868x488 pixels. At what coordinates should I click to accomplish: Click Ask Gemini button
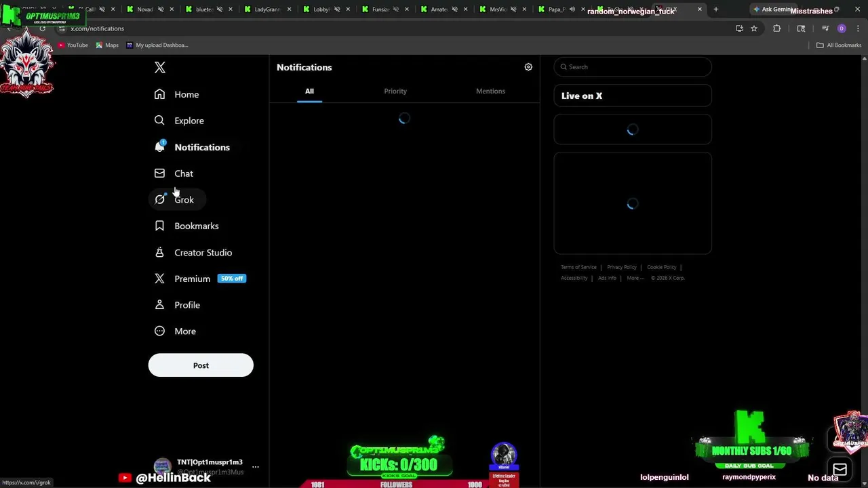tap(773, 9)
